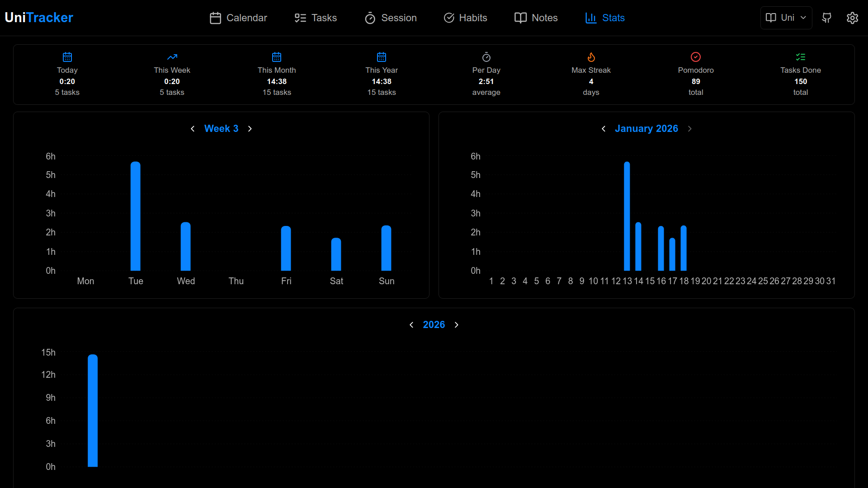Screen dimensions: 868x488
Task: Click the Tasks Done checklist icon
Action: pyautogui.click(x=801, y=57)
